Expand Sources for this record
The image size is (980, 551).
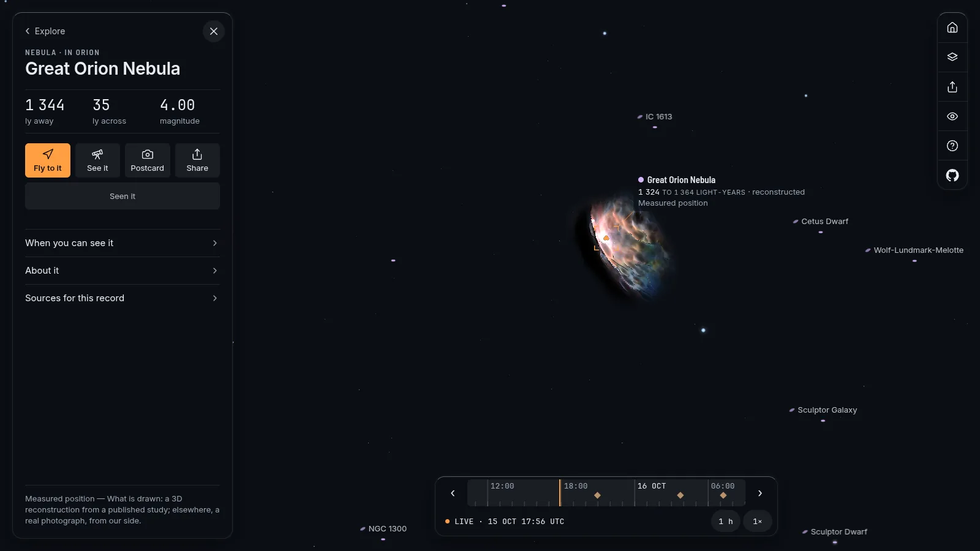[123, 298]
